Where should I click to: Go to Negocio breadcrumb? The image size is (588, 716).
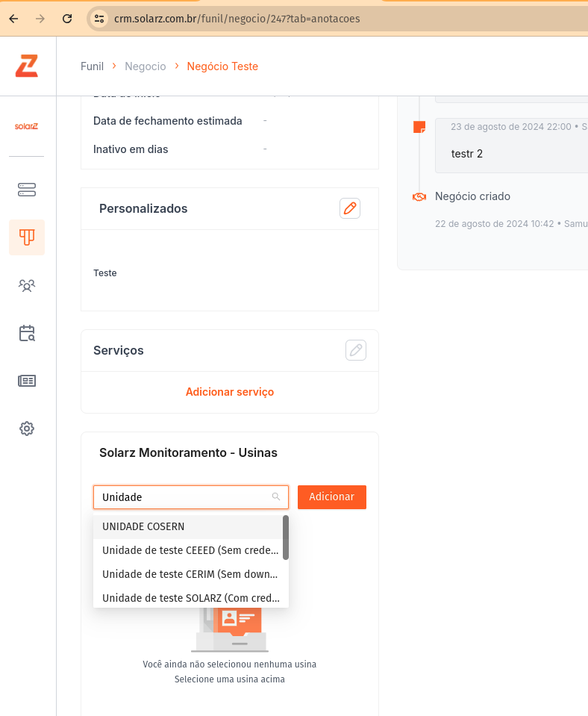point(146,66)
